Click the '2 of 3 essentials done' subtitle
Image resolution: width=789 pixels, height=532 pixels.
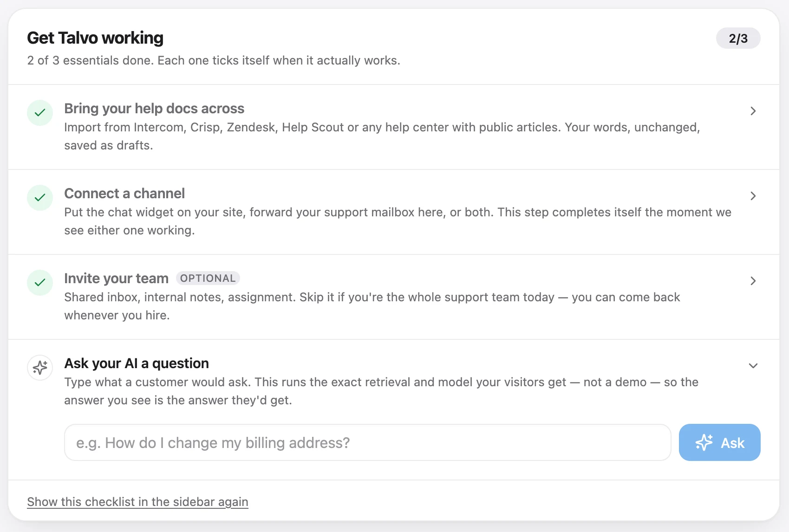pyautogui.click(x=214, y=60)
